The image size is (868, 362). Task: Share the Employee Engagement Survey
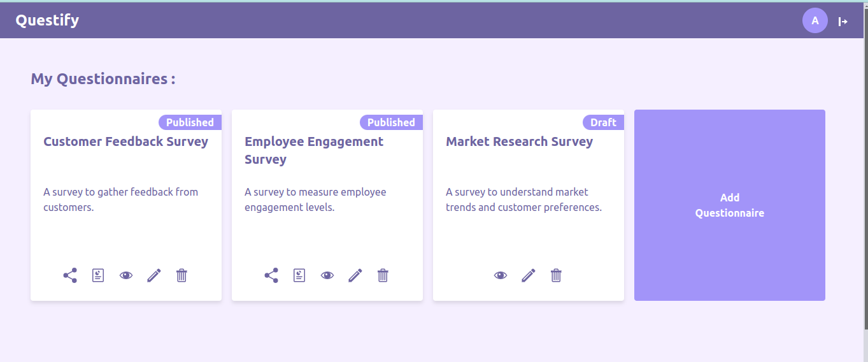tap(271, 275)
